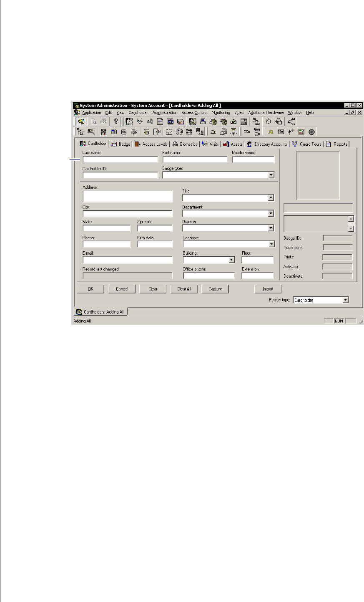Open the View menu
Viewport: 364px width, 602px height.
(x=120, y=113)
